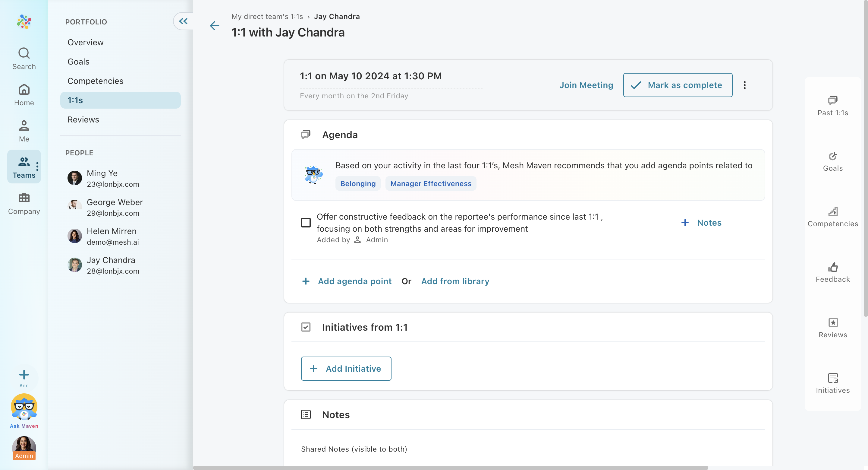The height and width of the screenshot is (470, 868).
Task: Open the Home section
Action: 24,95
